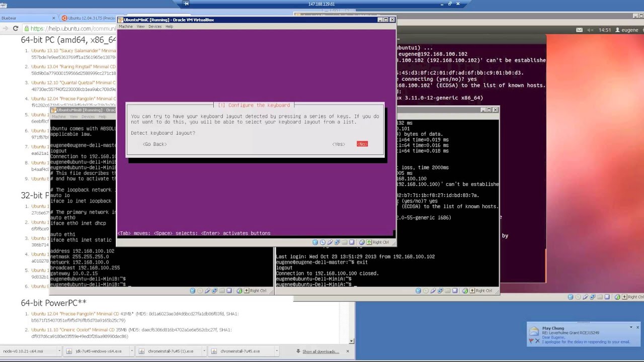644x362 pixels.
Task: Click optical drive icon in UbuntuMiniC status bar
Action: (x=323, y=242)
